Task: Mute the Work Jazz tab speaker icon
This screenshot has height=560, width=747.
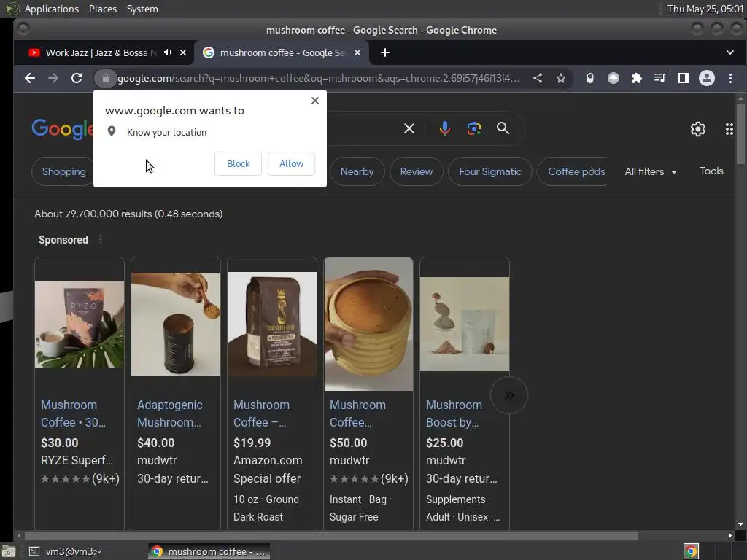Action: click(168, 52)
